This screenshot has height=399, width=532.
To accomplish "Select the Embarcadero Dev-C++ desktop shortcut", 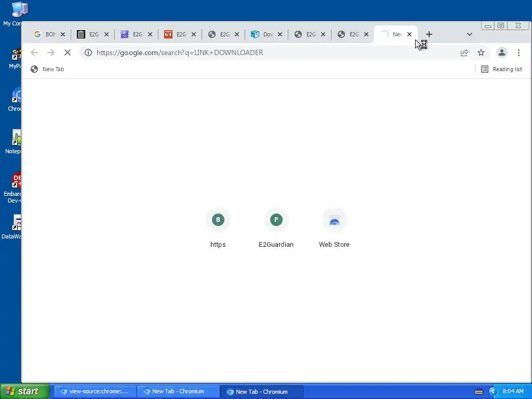I will (x=12, y=188).
